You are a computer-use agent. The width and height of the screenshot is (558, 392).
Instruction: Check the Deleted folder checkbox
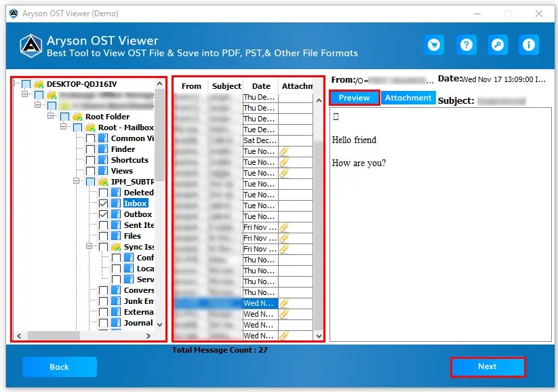tap(103, 193)
